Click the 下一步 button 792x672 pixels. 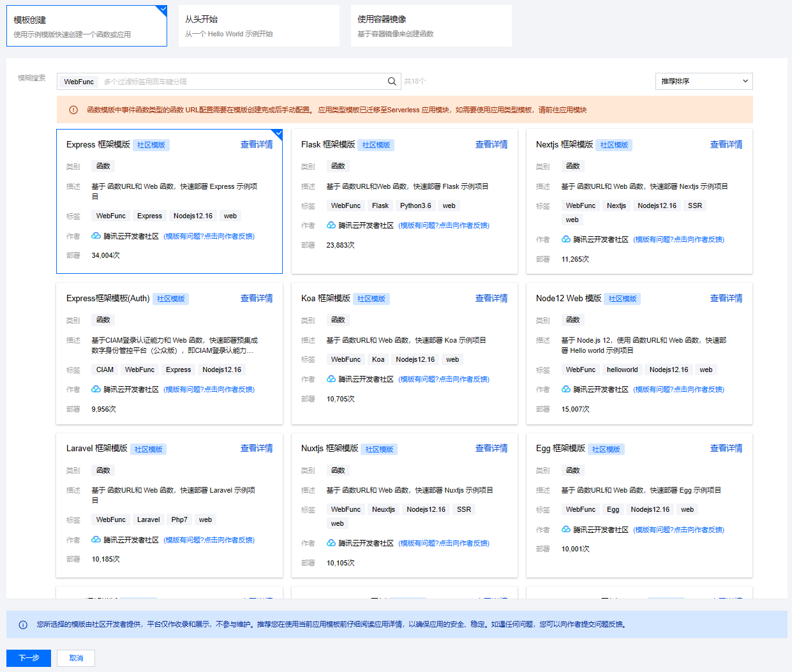29,658
